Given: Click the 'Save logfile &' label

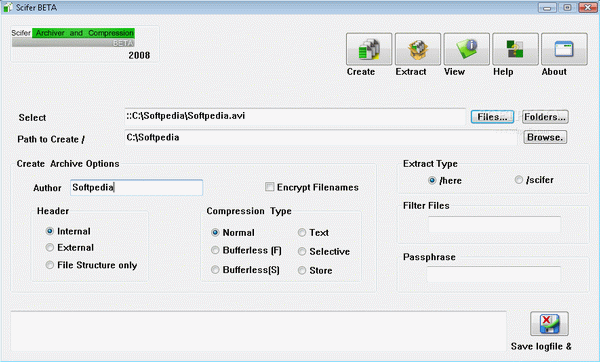Looking at the screenshot, I should click(x=541, y=346).
